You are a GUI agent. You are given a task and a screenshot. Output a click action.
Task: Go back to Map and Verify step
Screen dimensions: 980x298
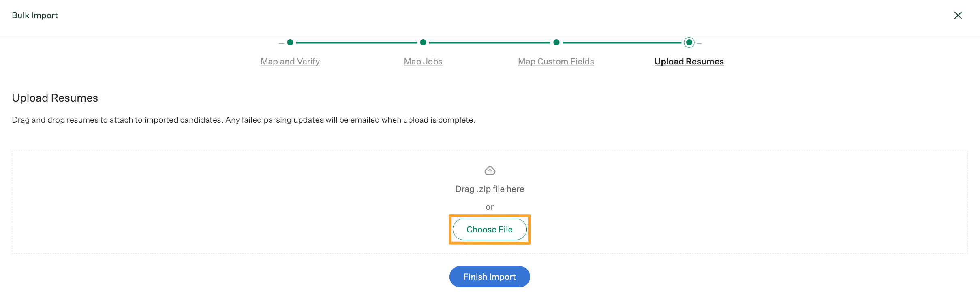pos(290,62)
